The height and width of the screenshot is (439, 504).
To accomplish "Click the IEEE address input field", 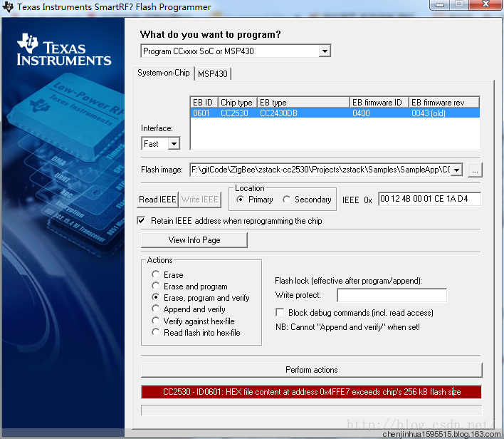I will pyautogui.click(x=429, y=199).
